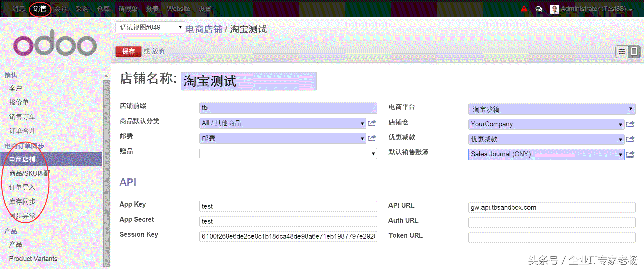Click the sidebar vertical scrollbar
644x269 pixels.
coord(107,173)
